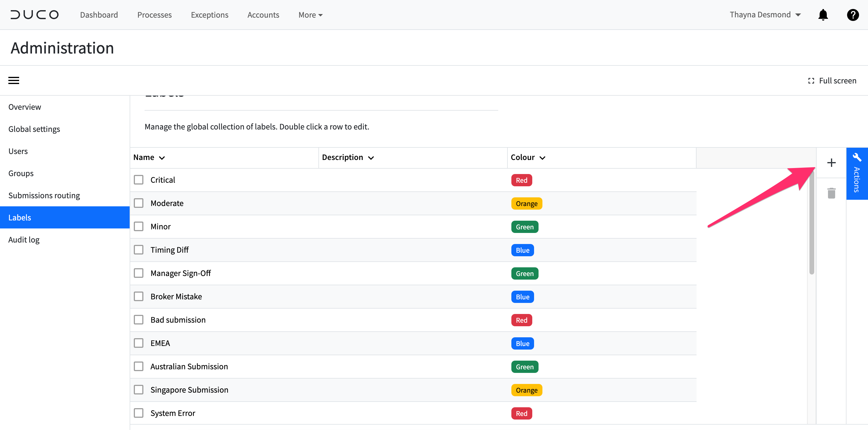Click the Green badge for Manager Sign-Off
The image size is (868, 430).
point(525,274)
